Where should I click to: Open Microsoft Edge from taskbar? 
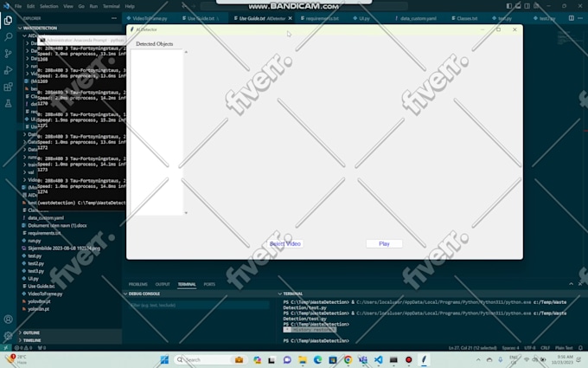coord(317,359)
